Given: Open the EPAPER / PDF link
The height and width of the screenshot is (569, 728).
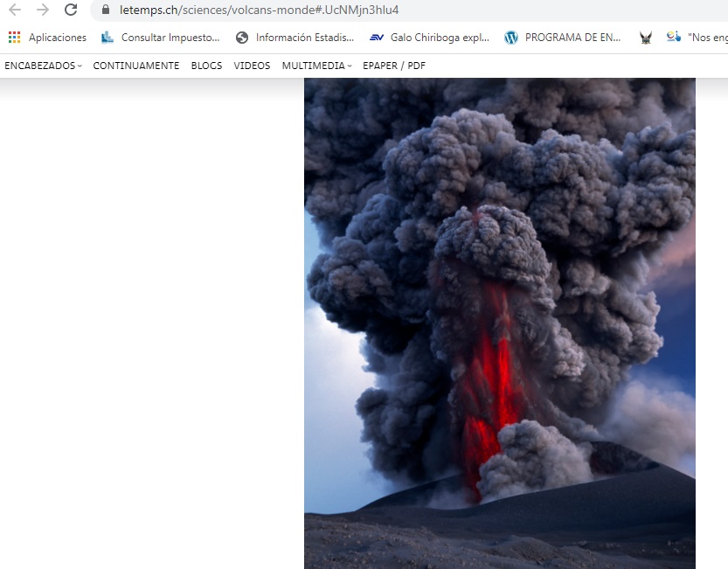Looking at the screenshot, I should 394,66.
